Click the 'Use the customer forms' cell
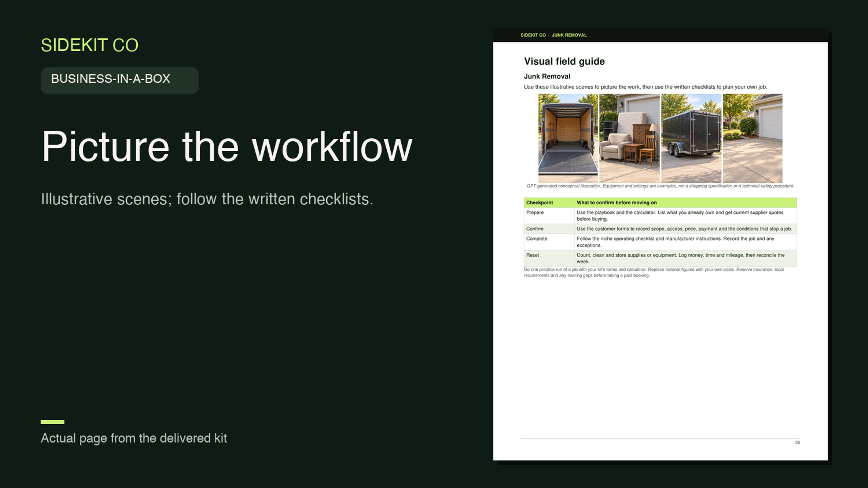 point(686,229)
